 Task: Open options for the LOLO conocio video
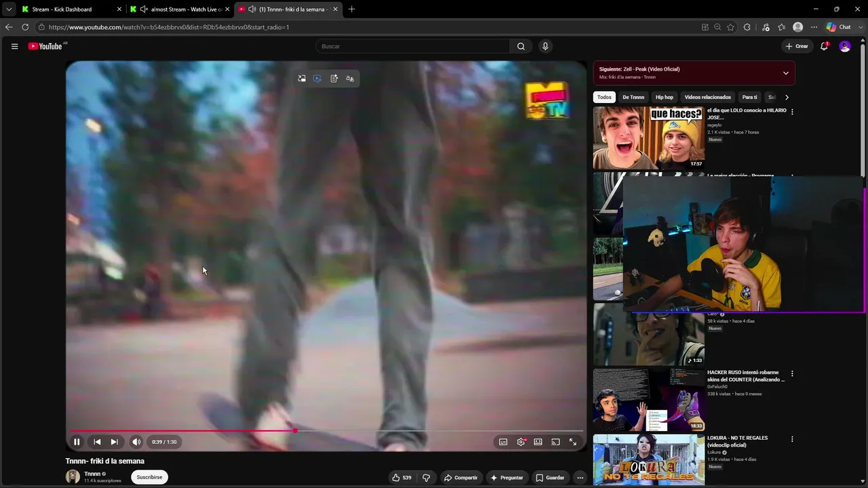[x=792, y=112]
